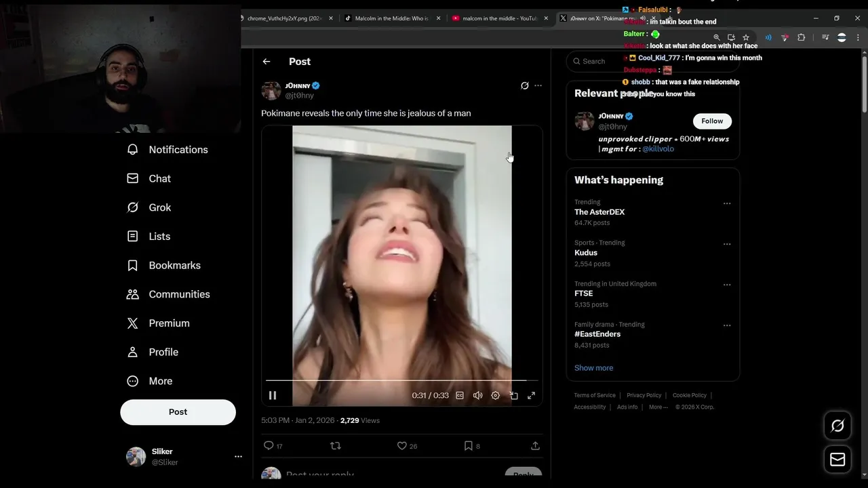
Task: Open the Privacy Policy footer link
Action: 644,395
